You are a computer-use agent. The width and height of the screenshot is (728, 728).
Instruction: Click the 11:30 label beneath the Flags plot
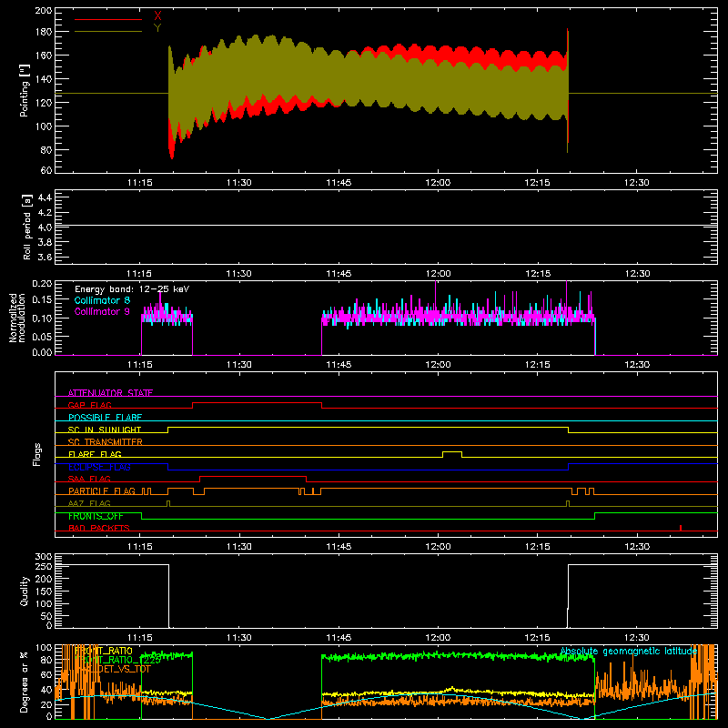239,547
